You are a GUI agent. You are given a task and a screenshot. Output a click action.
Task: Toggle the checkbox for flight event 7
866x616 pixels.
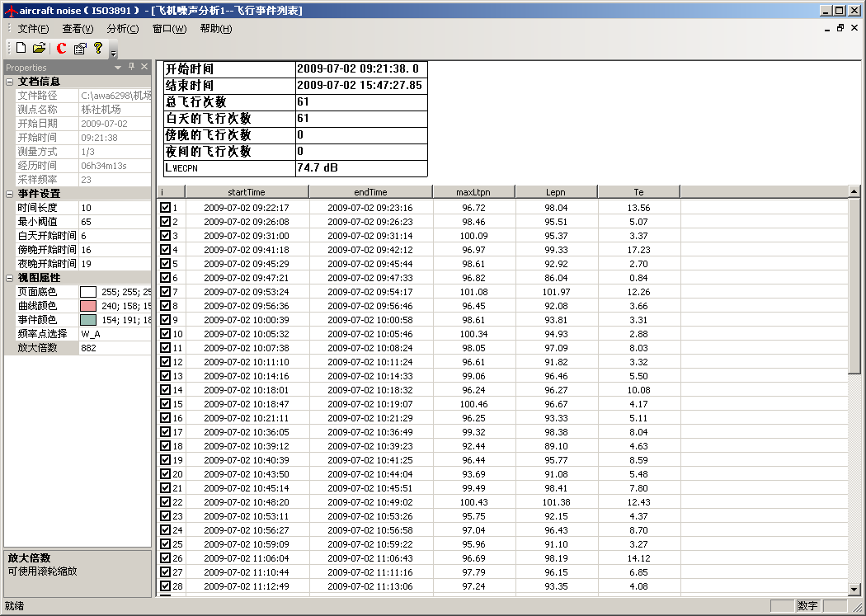tap(165, 292)
